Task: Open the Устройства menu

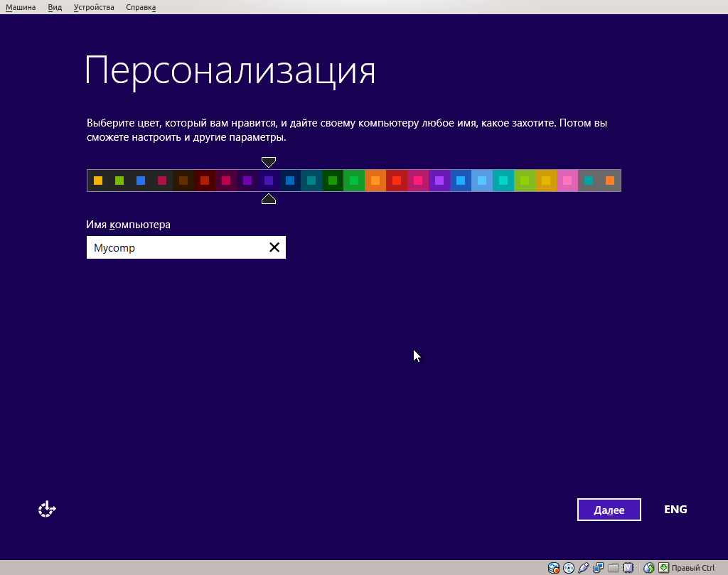Action: click(x=93, y=7)
